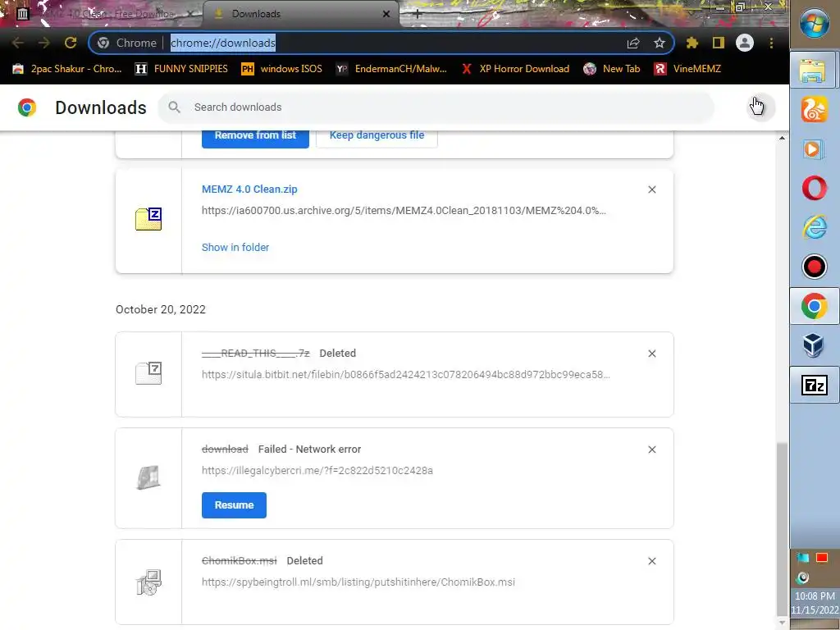Click Show in folder for MEMZ zip
Image resolution: width=840 pixels, height=630 pixels.
click(235, 248)
